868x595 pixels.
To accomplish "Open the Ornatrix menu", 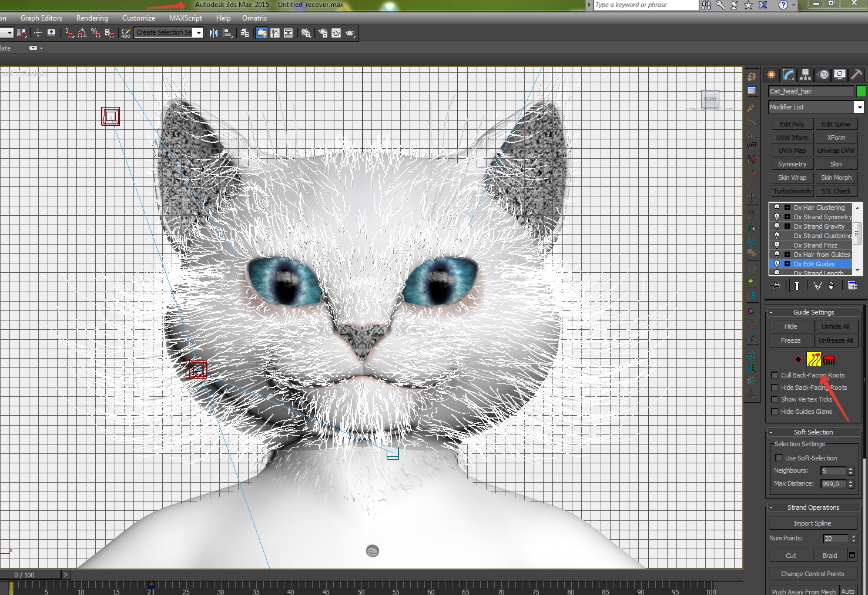I will (254, 18).
